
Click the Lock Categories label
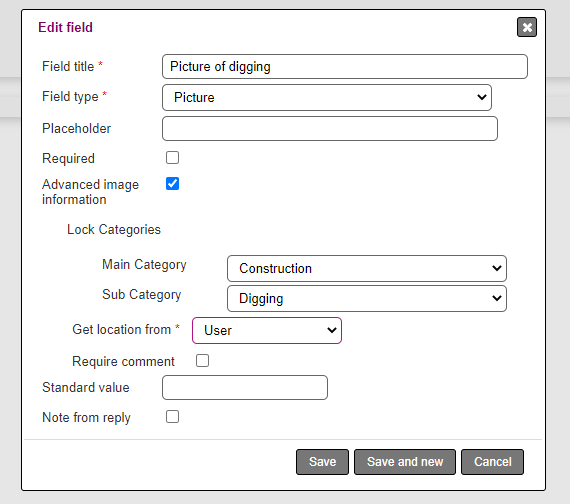click(114, 230)
